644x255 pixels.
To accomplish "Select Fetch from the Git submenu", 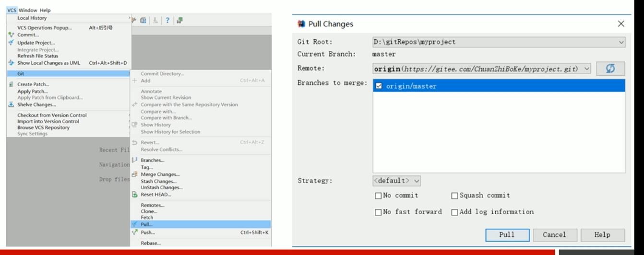I will (147, 218).
